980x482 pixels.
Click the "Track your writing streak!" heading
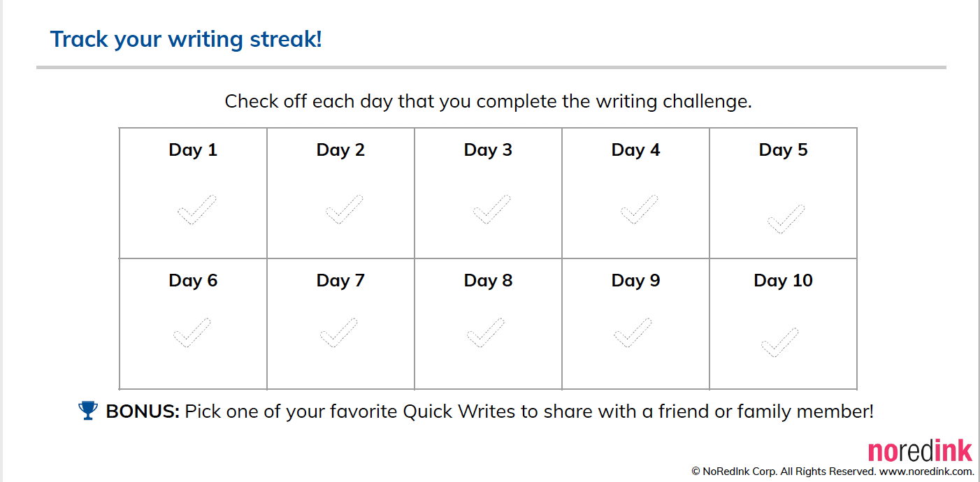pos(186,39)
